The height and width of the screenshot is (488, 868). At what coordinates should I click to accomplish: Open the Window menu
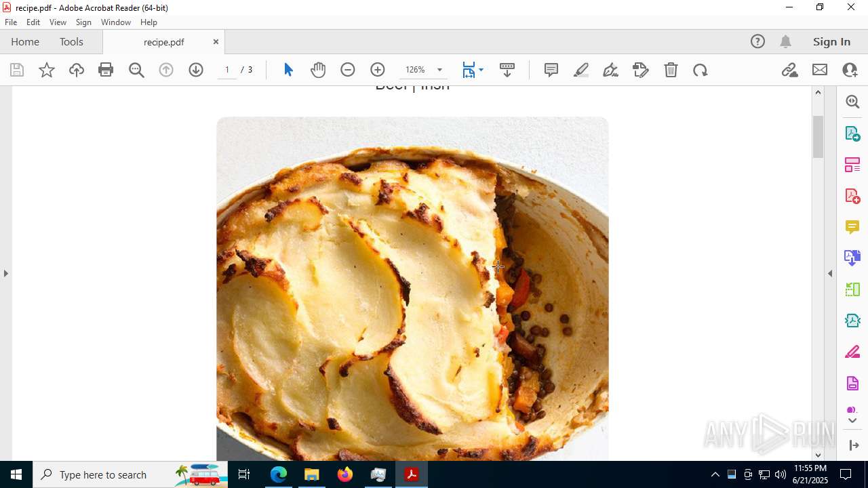pos(116,22)
